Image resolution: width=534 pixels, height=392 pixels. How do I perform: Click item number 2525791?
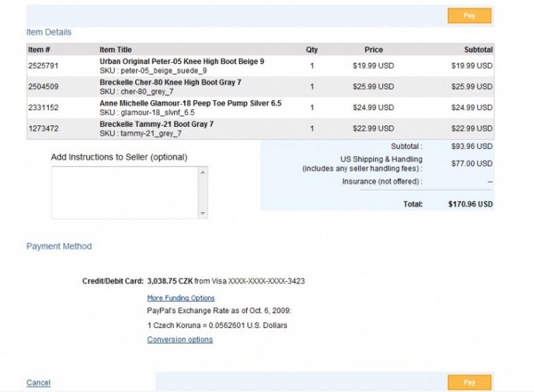pos(43,66)
